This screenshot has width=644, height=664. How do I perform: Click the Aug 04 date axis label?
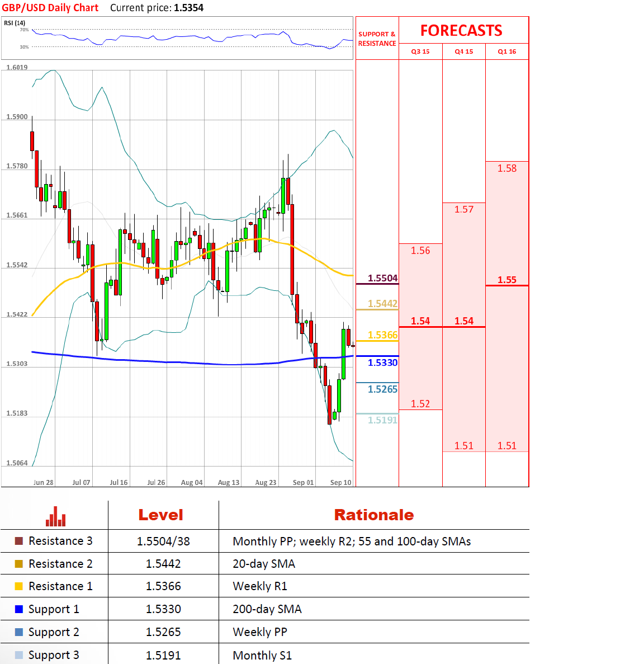click(x=192, y=482)
